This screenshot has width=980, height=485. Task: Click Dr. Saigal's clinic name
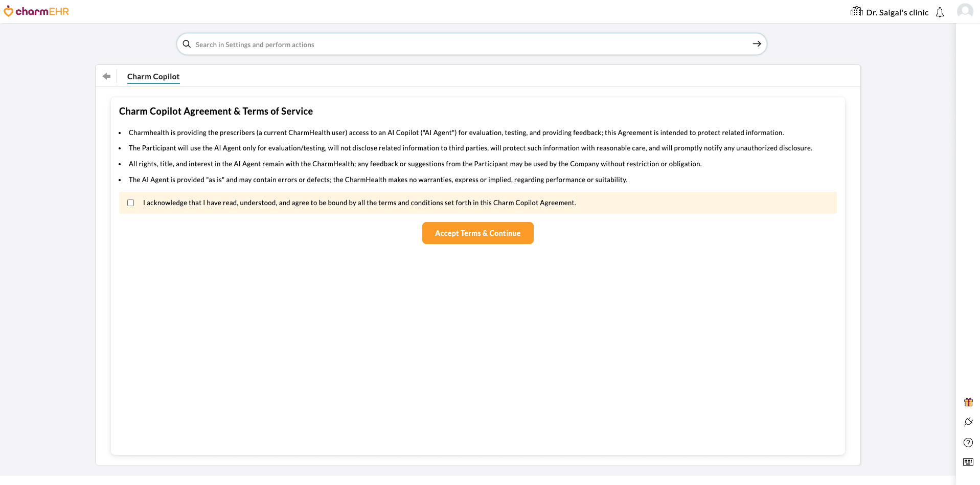(x=897, y=12)
